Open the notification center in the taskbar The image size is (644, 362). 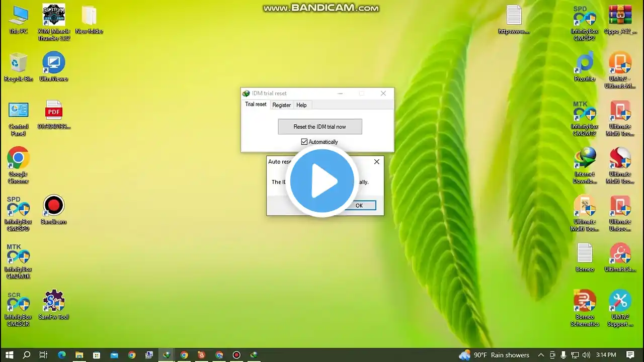coord(630,355)
